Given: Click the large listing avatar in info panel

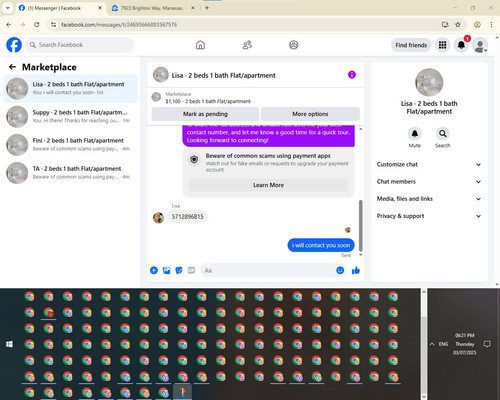Looking at the screenshot, I should [429, 82].
